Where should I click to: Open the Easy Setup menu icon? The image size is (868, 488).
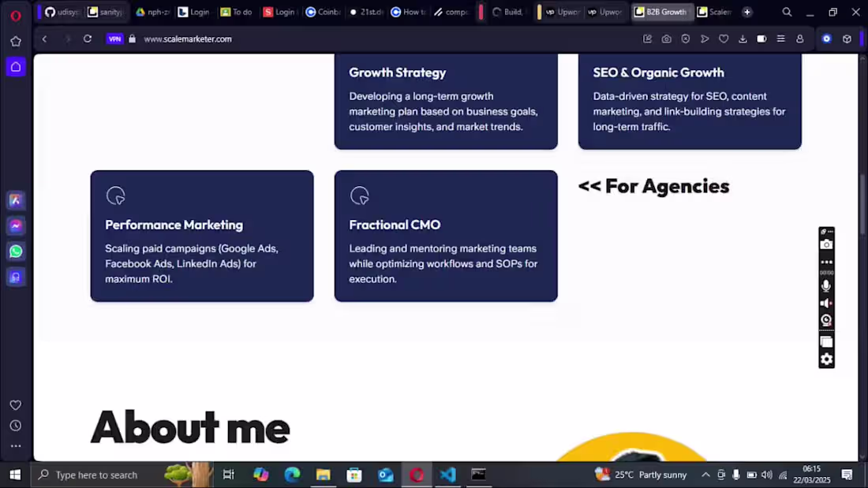coord(780,39)
